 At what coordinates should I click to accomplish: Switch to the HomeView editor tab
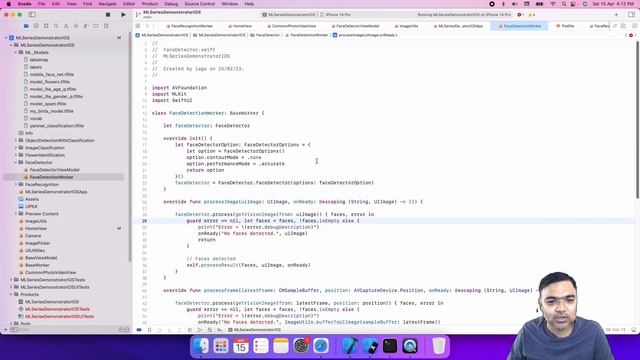240,26
